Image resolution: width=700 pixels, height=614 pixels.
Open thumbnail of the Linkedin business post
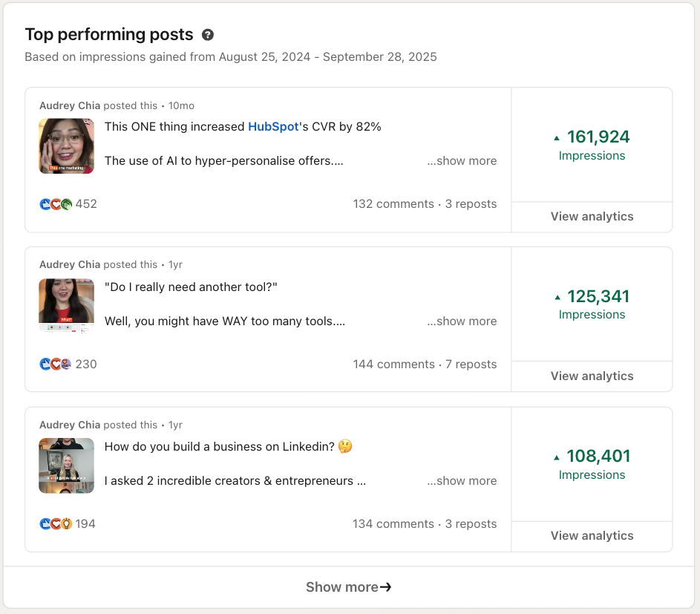tap(67, 466)
